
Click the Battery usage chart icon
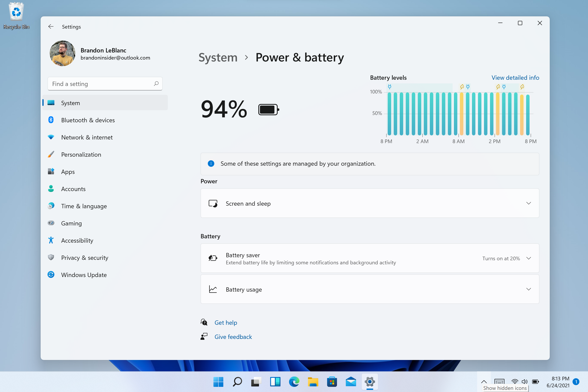pyautogui.click(x=213, y=289)
